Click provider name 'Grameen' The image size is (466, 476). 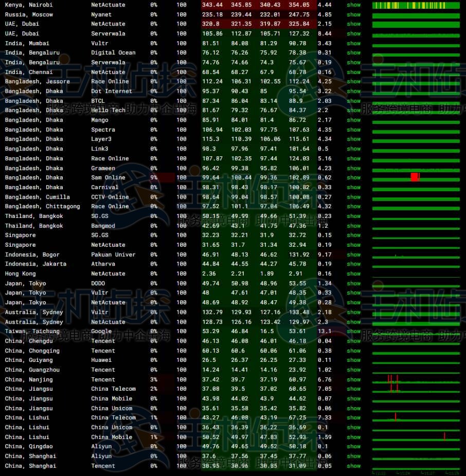click(103, 168)
